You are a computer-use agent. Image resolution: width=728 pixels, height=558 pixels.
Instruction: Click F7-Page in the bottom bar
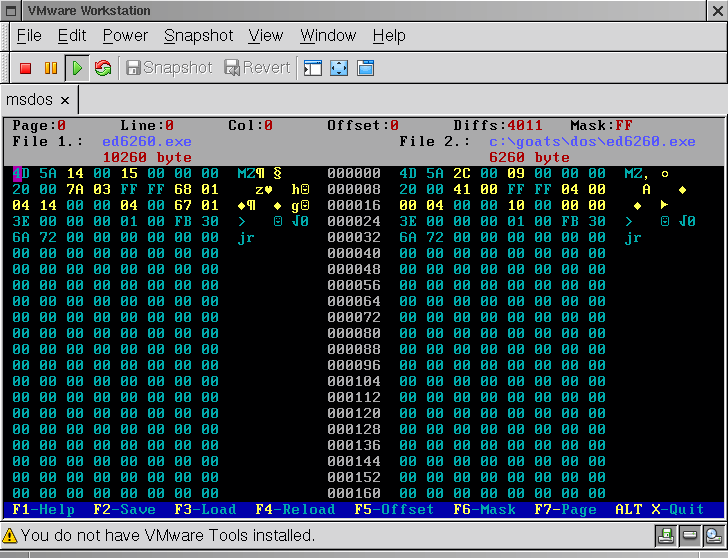(x=565, y=510)
